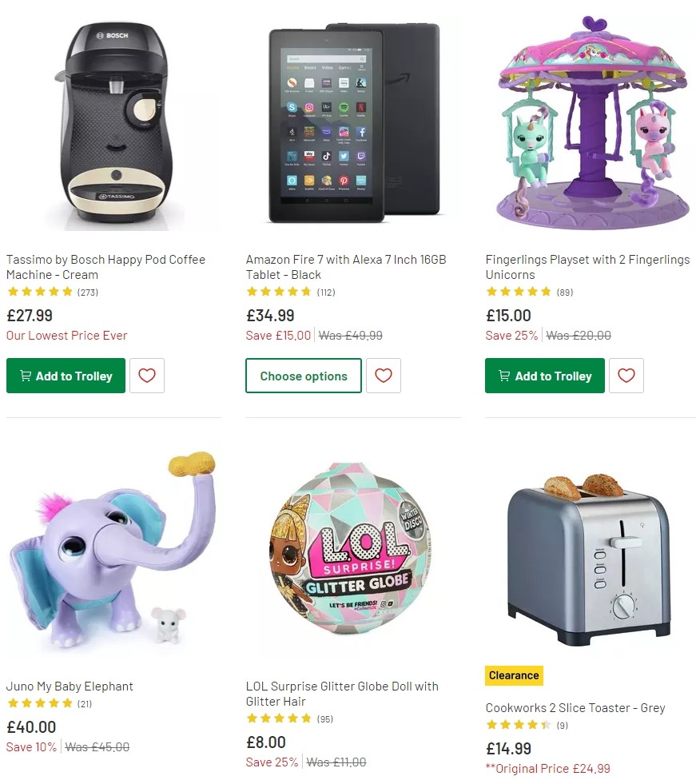Select the rating stars under Juno My Baby Elephant
This screenshot has width=696, height=784.
click(x=40, y=703)
